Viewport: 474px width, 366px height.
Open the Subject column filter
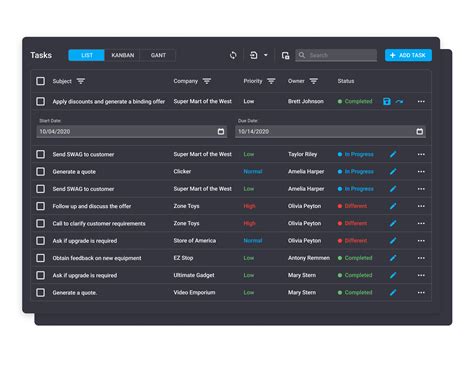pos(81,81)
